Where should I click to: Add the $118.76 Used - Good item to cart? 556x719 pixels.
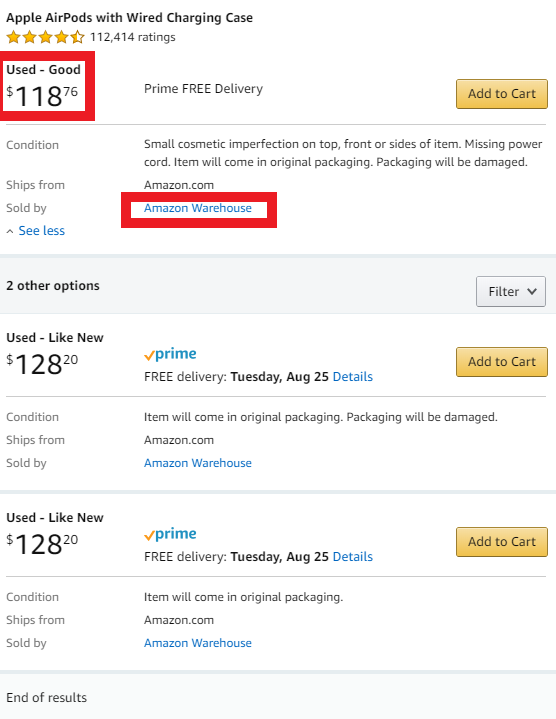501,94
